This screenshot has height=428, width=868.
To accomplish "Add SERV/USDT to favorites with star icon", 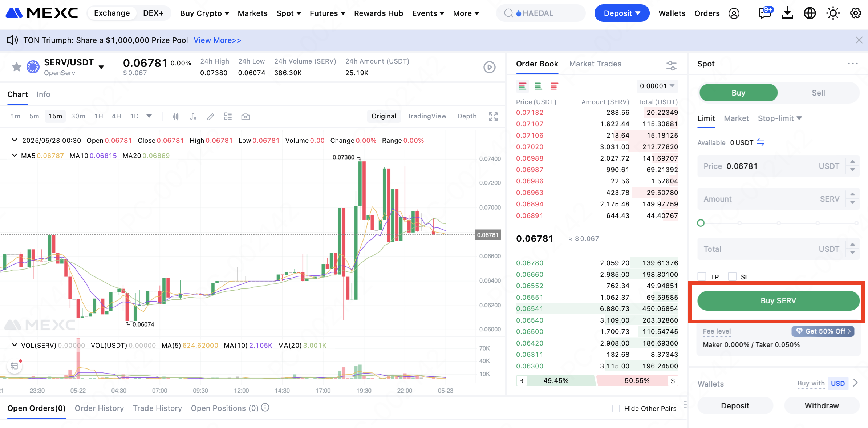I will click(17, 67).
